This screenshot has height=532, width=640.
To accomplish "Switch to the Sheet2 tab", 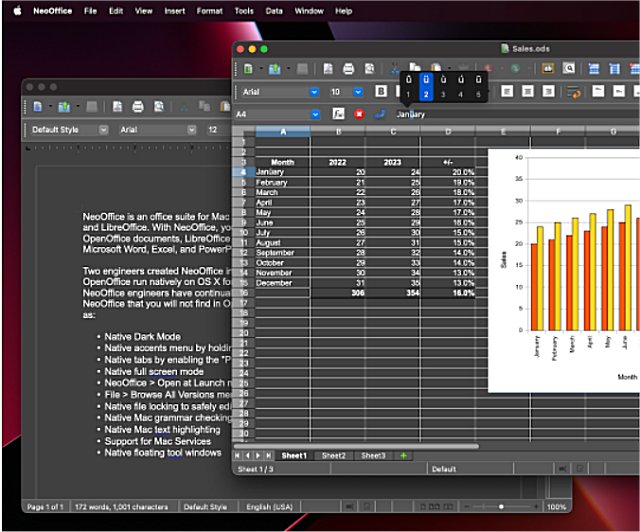I will tap(334, 455).
